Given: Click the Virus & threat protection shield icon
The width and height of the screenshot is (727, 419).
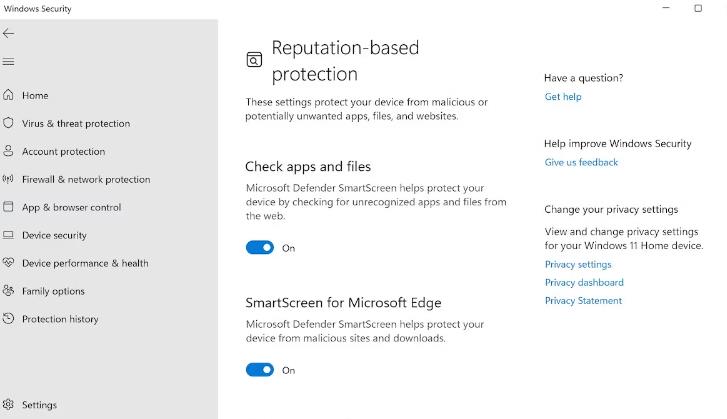Looking at the screenshot, I should (8, 123).
